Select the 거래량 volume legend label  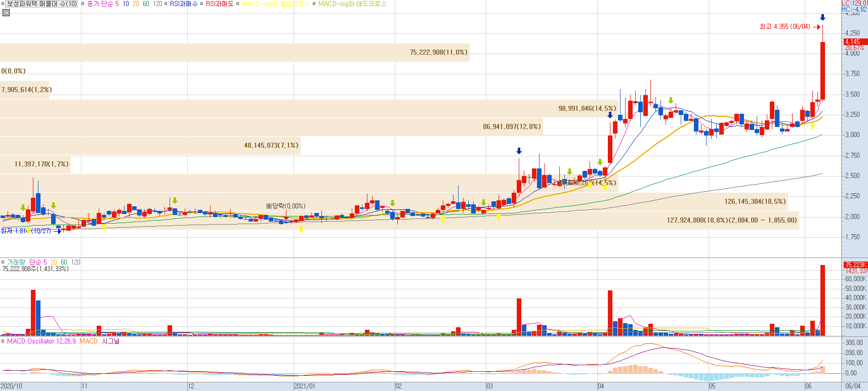click(x=15, y=262)
